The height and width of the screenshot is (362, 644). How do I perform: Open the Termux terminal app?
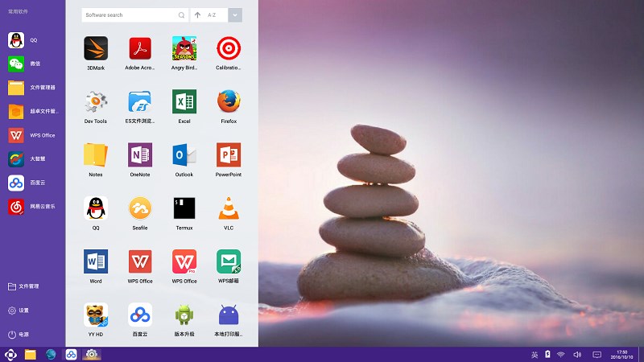(x=184, y=208)
